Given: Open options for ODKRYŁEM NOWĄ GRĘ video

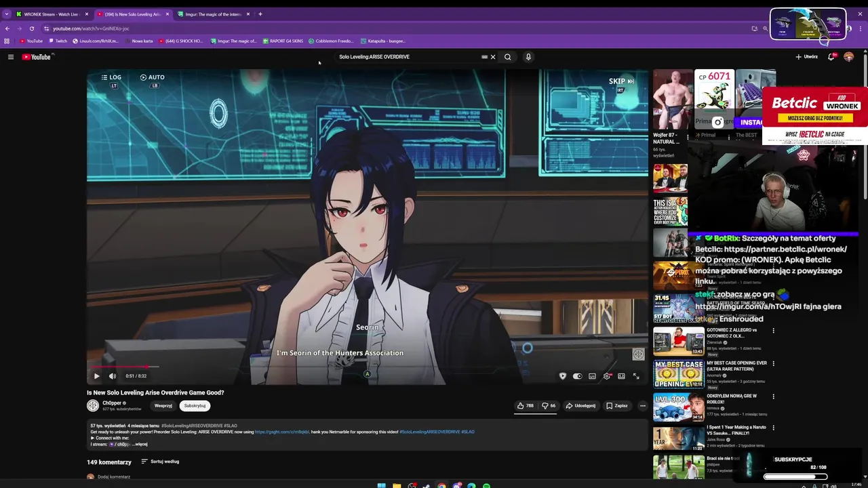Looking at the screenshot, I should (x=773, y=396).
